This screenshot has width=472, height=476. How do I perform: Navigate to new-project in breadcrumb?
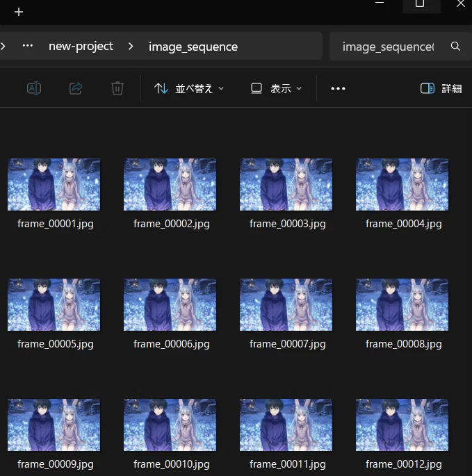(81, 46)
